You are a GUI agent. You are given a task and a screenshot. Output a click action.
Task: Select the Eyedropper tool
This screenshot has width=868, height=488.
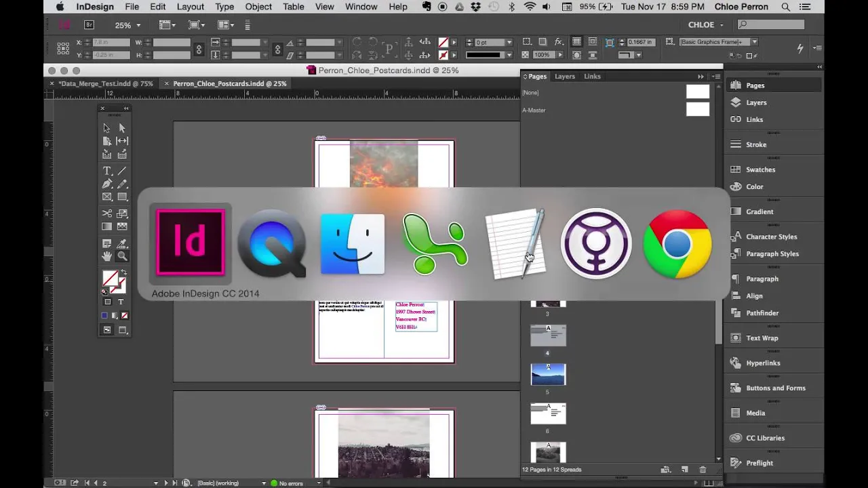(122, 243)
